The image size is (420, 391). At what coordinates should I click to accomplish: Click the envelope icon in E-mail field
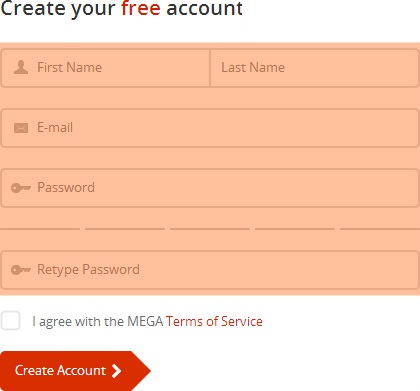coord(21,128)
